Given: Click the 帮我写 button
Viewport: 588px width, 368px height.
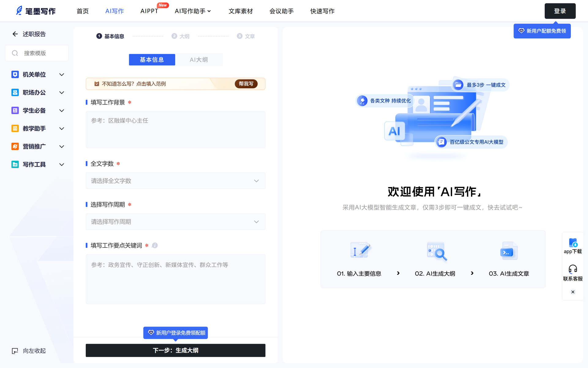Looking at the screenshot, I should tap(246, 84).
